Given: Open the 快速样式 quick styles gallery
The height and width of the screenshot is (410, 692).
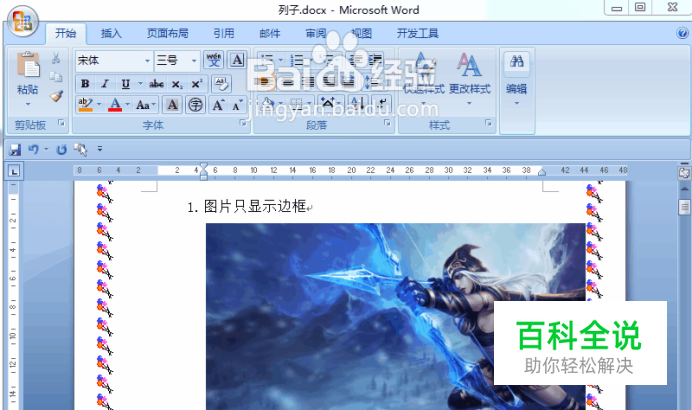Looking at the screenshot, I should point(424,79).
